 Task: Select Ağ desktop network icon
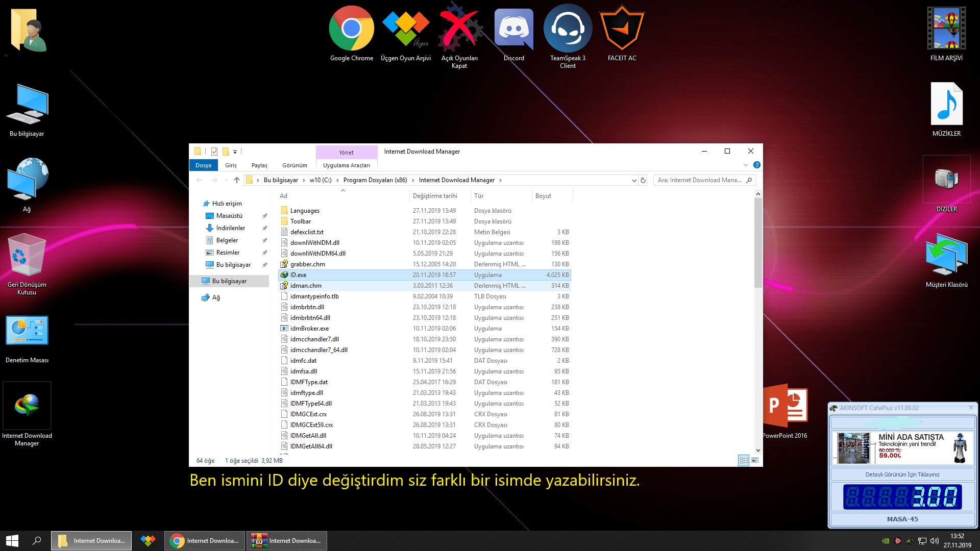27,185
